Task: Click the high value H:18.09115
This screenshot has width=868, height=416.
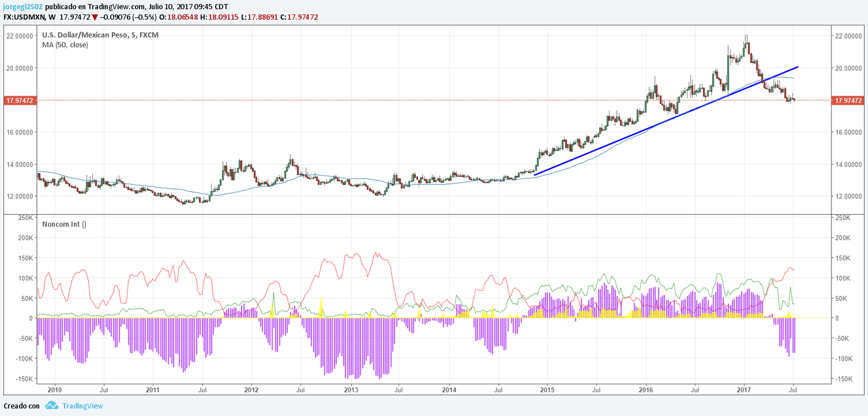Action: (220, 17)
